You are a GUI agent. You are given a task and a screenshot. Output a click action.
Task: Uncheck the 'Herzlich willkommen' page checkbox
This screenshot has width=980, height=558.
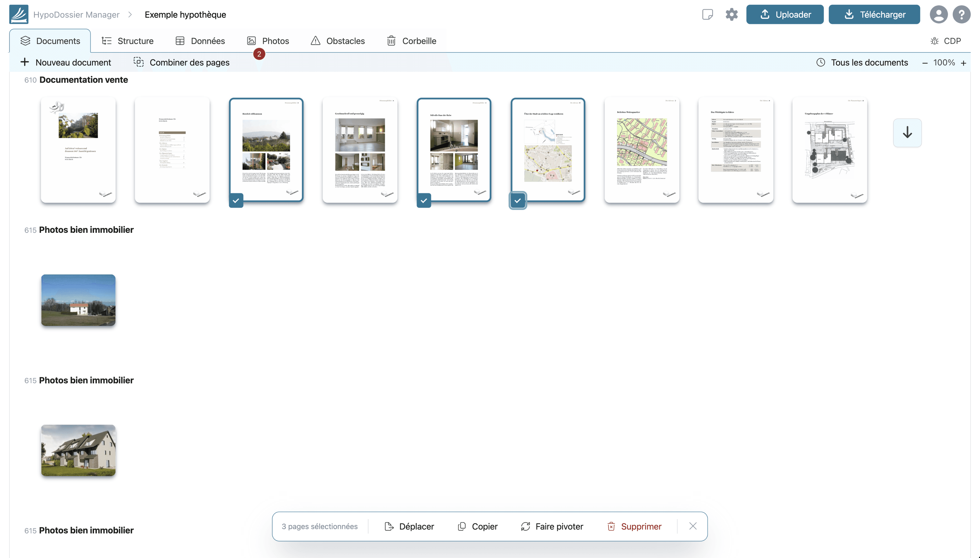pyautogui.click(x=236, y=200)
